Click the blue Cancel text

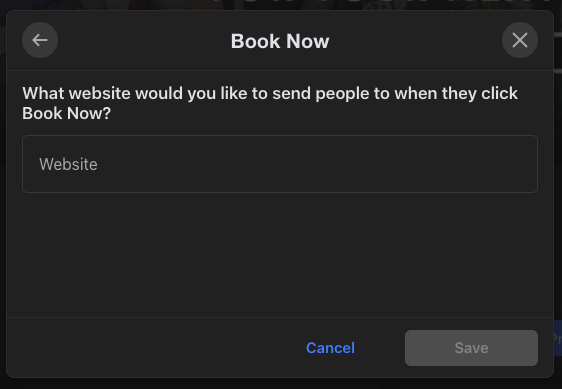click(x=330, y=348)
